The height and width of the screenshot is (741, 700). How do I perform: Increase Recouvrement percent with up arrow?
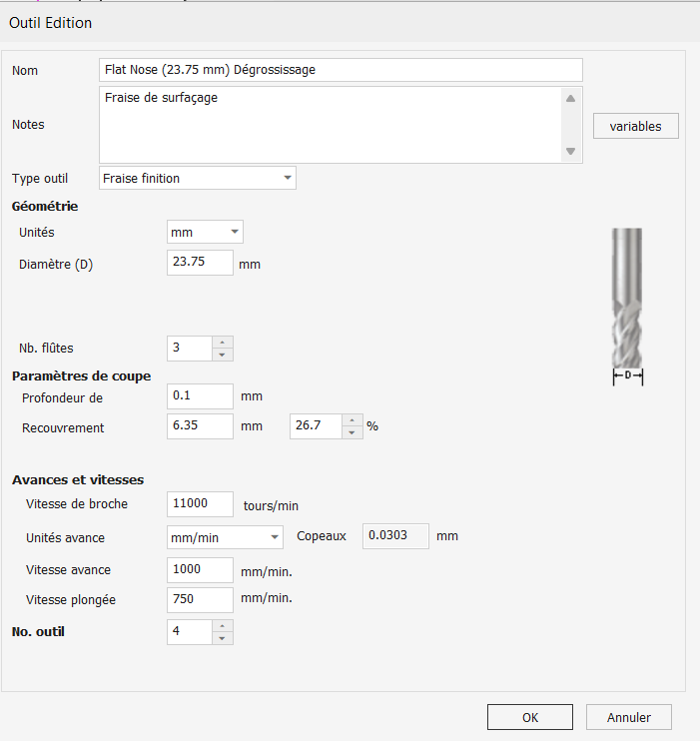click(352, 420)
